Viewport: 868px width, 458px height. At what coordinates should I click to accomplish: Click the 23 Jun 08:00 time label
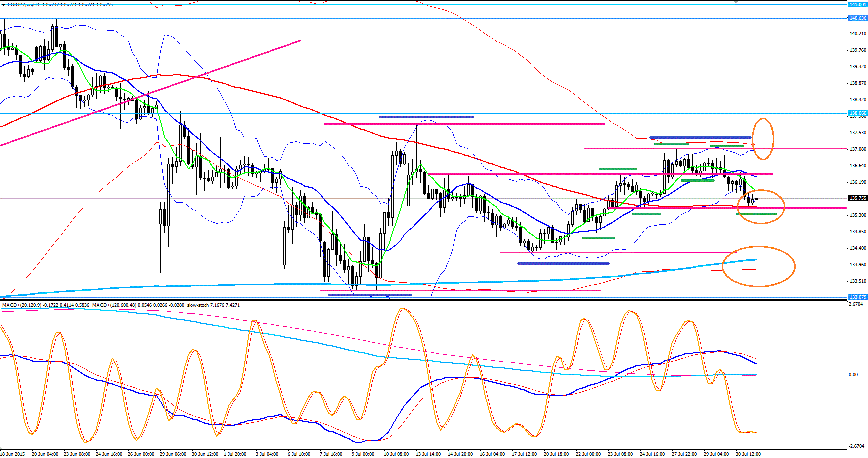pyautogui.click(x=77, y=454)
